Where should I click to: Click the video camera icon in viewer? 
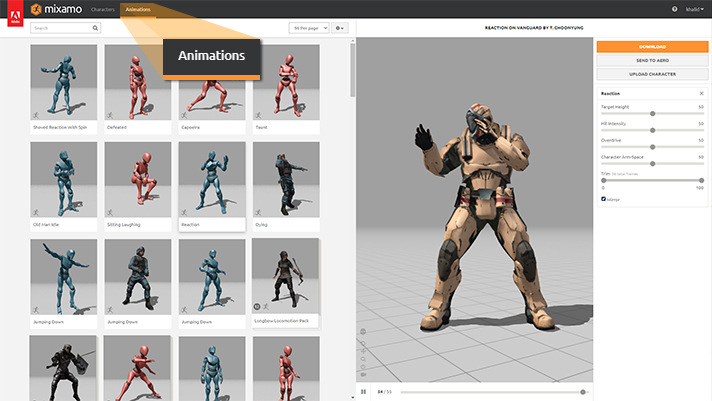(x=363, y=375)
